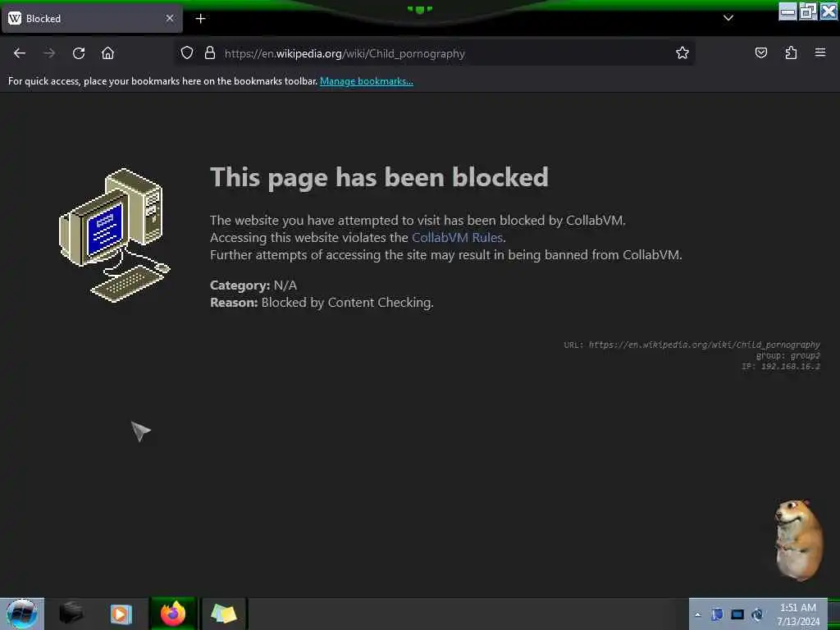Open the Save to Pocket button
The height and width of the screenshot is (630, 840).
(x=760, y=53)
